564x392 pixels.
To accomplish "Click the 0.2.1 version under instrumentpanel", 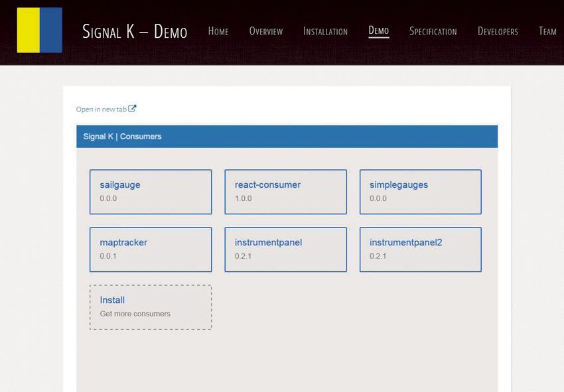I will click(x=243, y=256).
